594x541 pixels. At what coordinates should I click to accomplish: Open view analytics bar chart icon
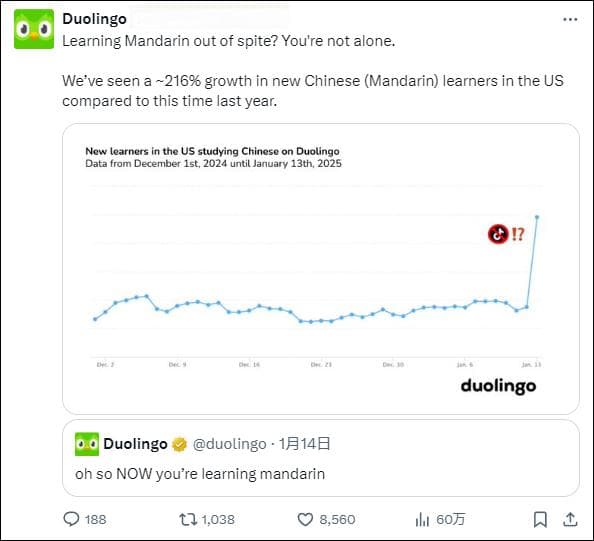click(422, 519)
